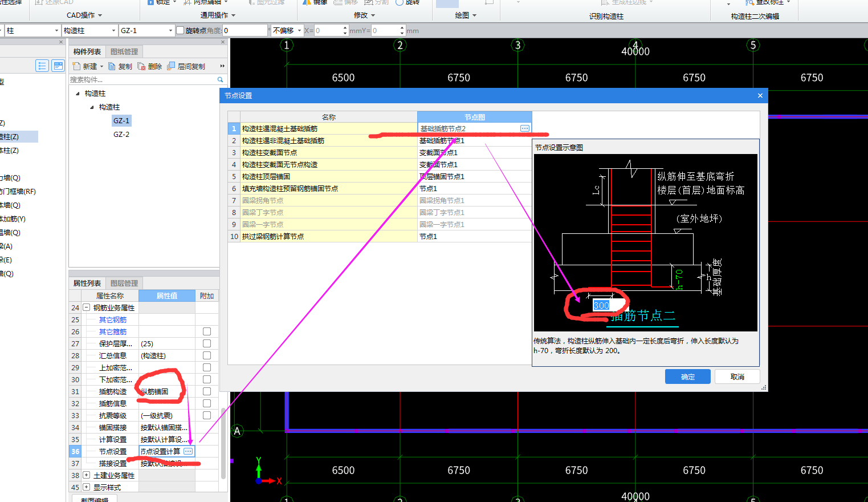868x502 pixels.
Task: Open ellipsis button for 基础插筋节点2 cell
Action: click(x=525, y=128)
